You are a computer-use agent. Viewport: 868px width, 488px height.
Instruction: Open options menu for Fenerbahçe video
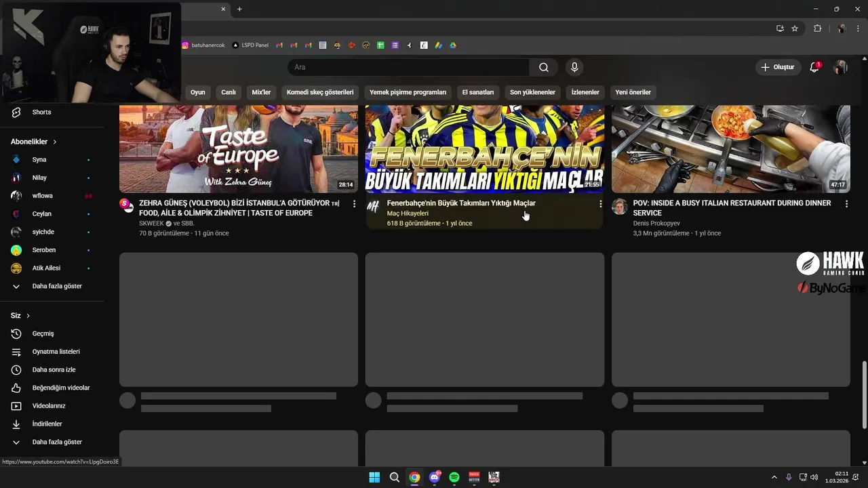[600, 204]
